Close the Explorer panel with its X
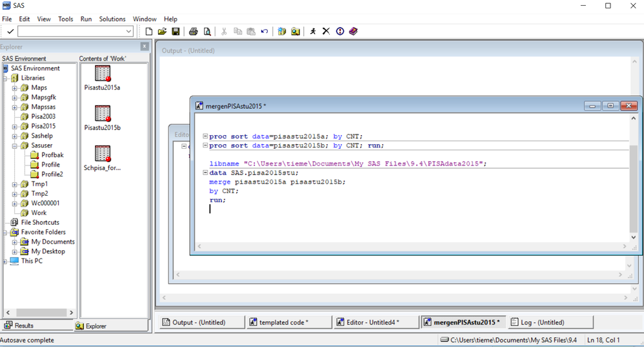 point(145,47)
